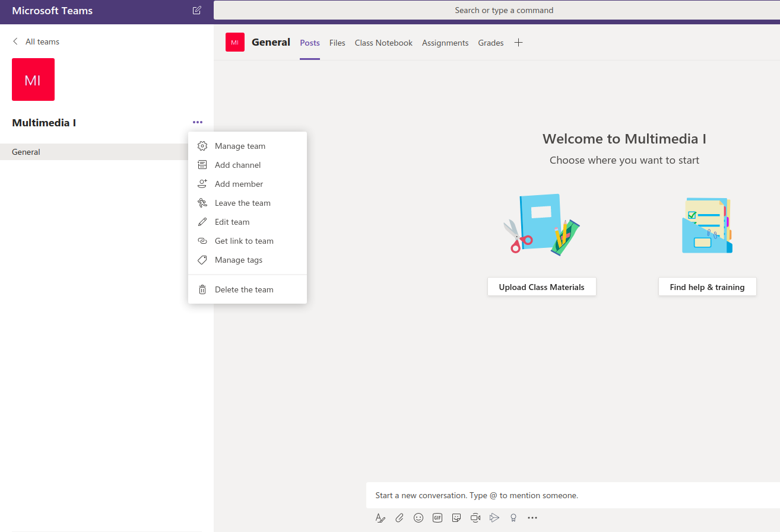Click the Get link chain icon
This screenshot has height=532, width=780.
click(202, 241)
